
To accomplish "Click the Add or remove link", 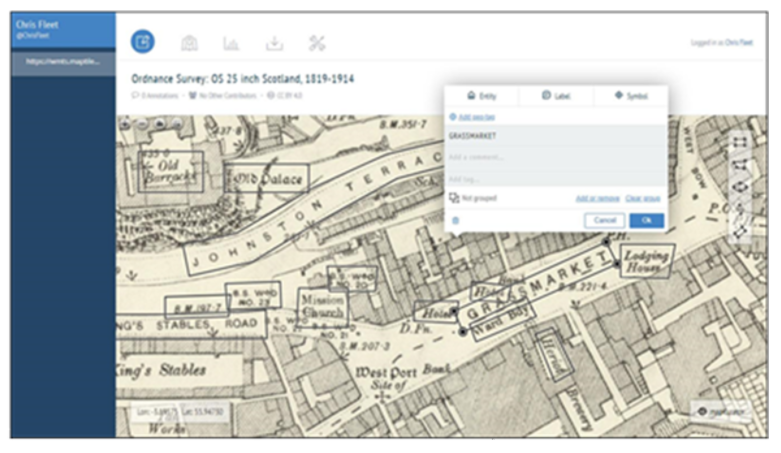I will point(598,198).
